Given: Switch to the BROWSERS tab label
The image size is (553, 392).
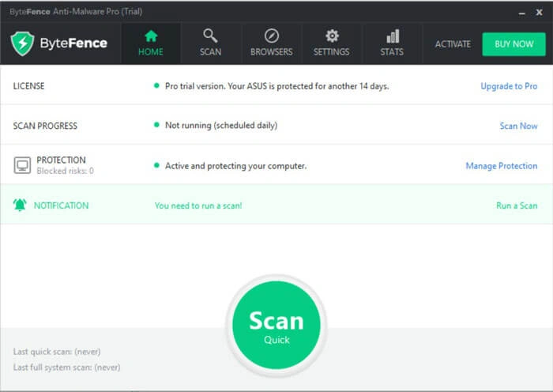Looking at the screenshot, I should click(271, 52).
